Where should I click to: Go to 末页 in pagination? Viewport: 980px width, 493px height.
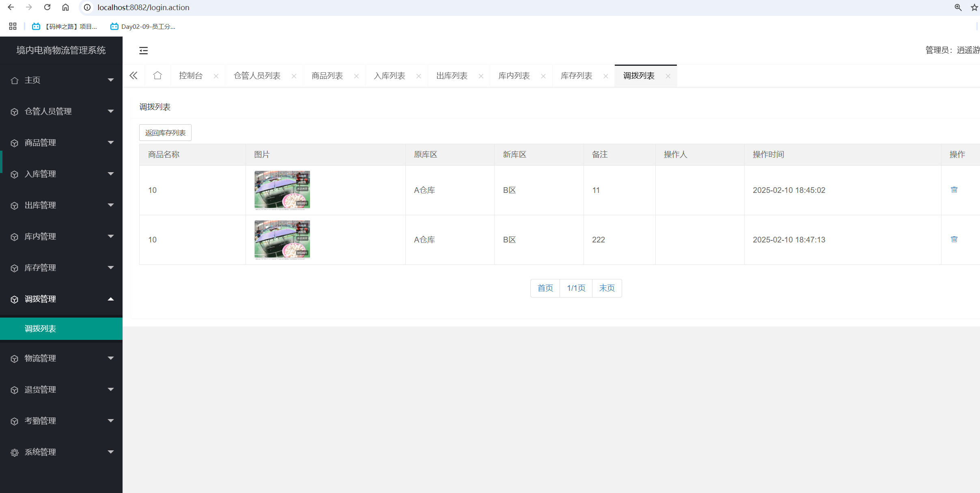607,288
